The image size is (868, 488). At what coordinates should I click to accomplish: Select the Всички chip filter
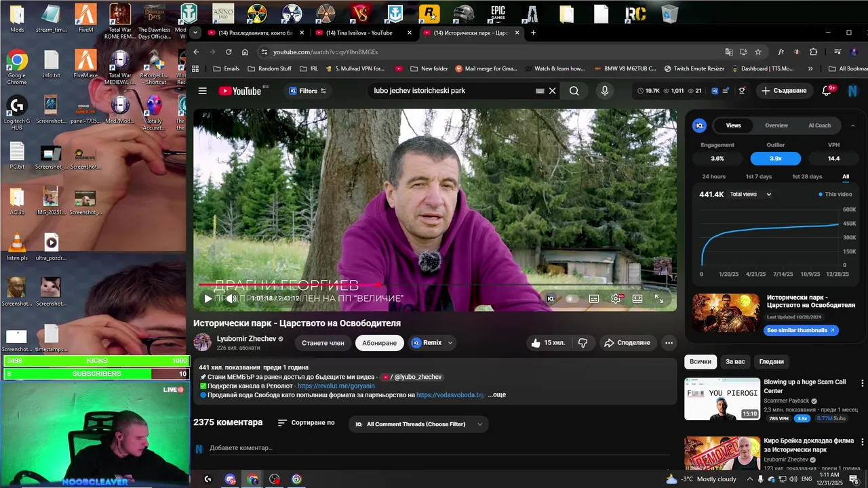pyautogui.click(x=701, y=362)
